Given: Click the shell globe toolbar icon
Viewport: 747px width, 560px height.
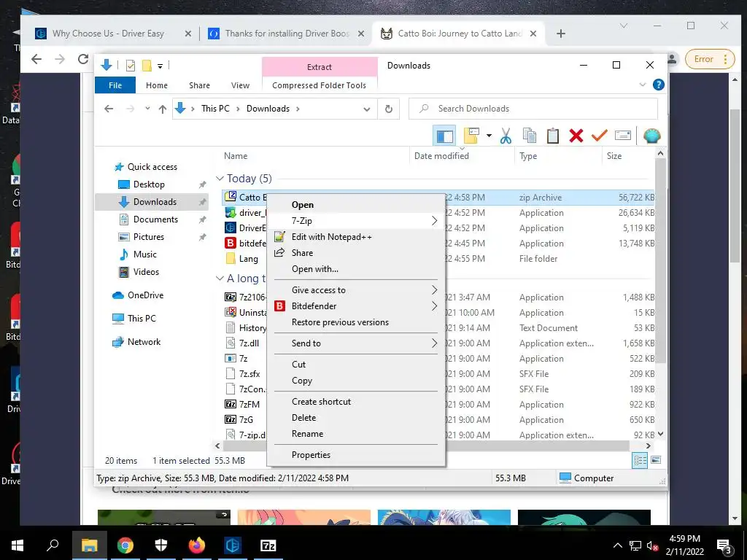Looking at the screenshot, I should coord(651,136).
